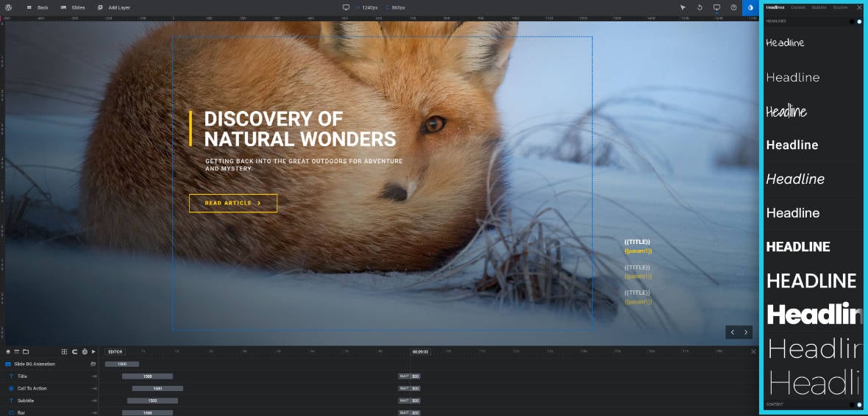Image resolution: width=868 pixels, height=416 pixels.
Task: Select black color swatch beside HEADLINES
Action: (852, 21)
